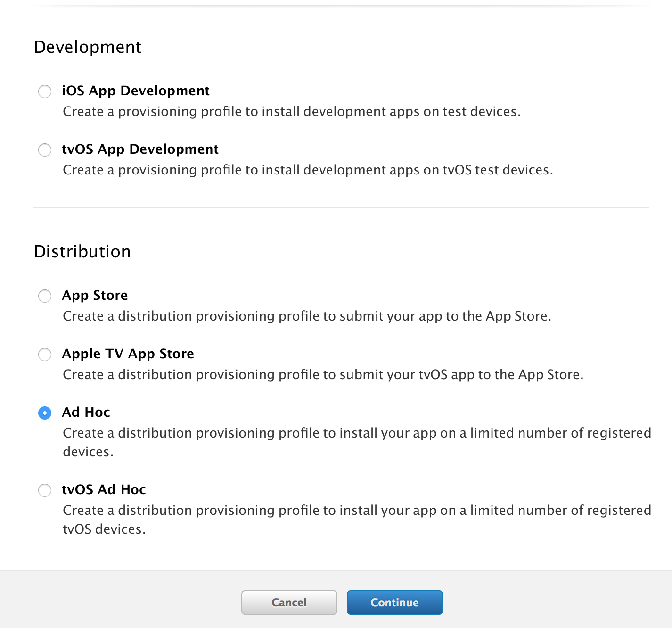Click the "App Store" option label
This screenshot has height=628, width=672.
pos(95,295)
